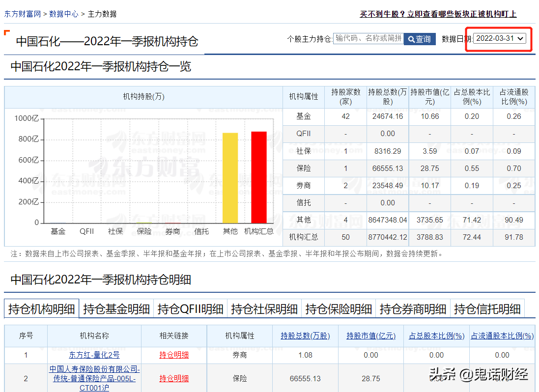
Task: Click the 机构汇总 market value 3788.83
Action: [430, 237]
